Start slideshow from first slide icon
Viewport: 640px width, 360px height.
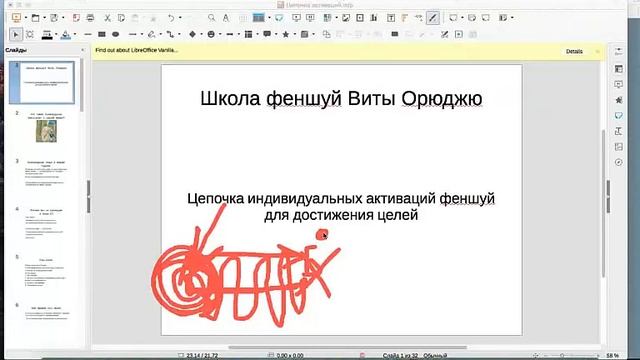click(x=296, y=18)
